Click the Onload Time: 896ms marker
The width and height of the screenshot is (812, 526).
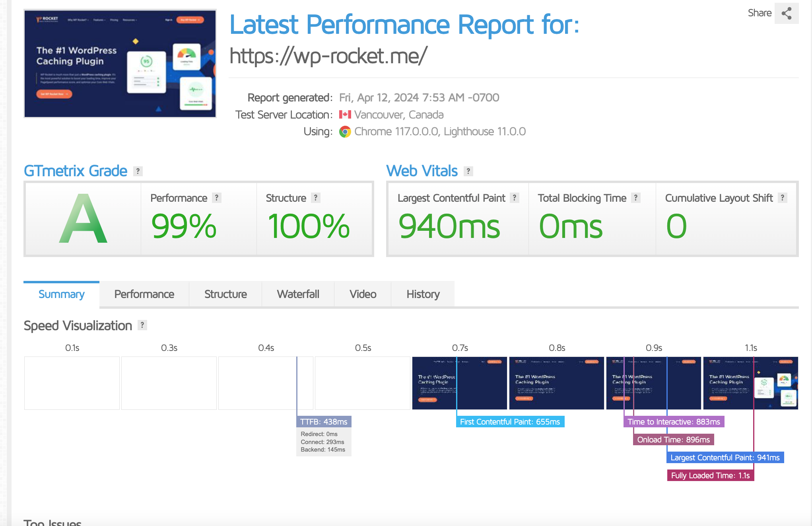pos(674,440)
